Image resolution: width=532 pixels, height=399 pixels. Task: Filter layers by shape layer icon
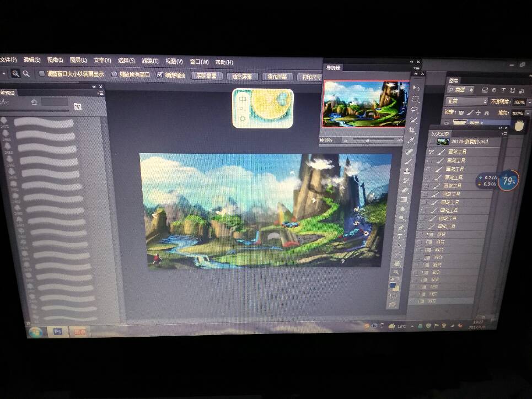(512, 90)
